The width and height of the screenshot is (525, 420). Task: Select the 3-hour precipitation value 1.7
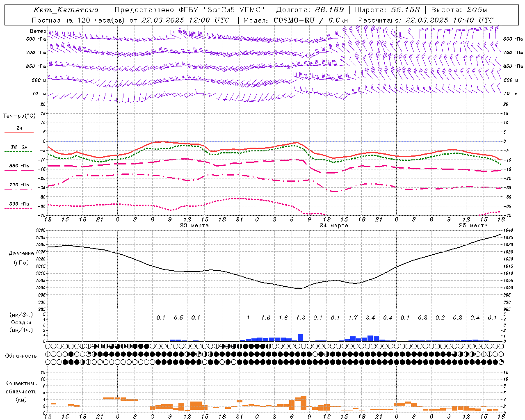353,317
